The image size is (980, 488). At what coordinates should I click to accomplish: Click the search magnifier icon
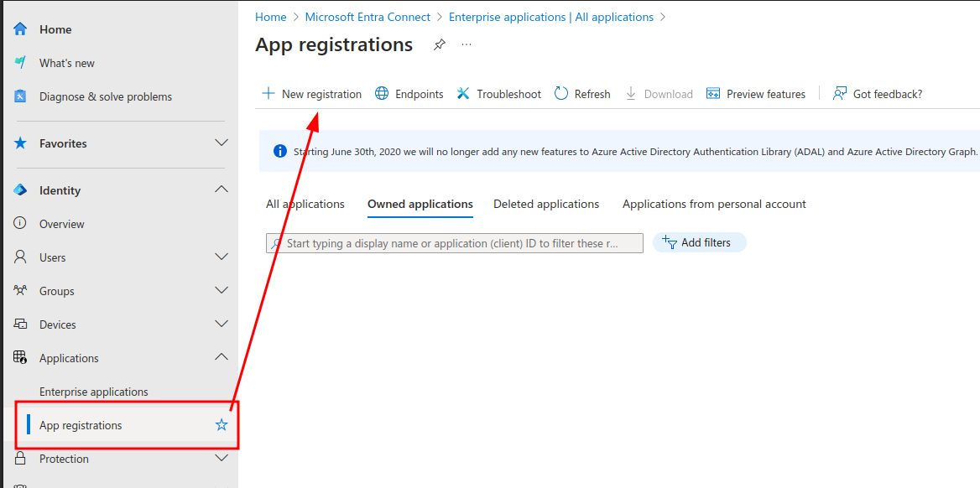tap(275, 244)
